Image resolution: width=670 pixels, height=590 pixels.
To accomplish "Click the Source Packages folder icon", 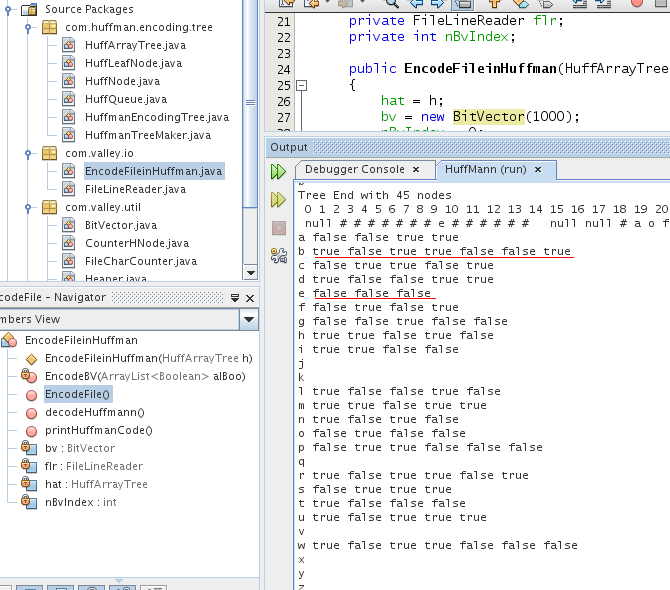I will (29, 9).
